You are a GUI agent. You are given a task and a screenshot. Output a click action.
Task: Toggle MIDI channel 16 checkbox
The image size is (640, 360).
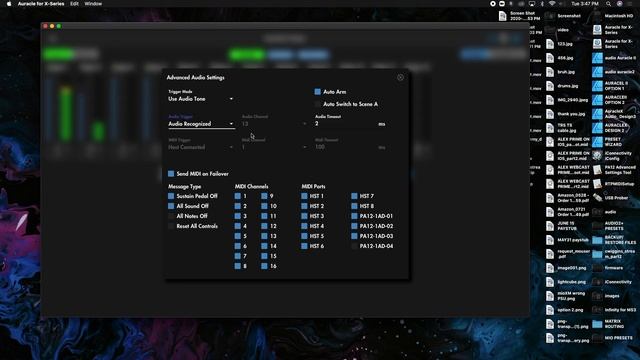click(264, 266)
